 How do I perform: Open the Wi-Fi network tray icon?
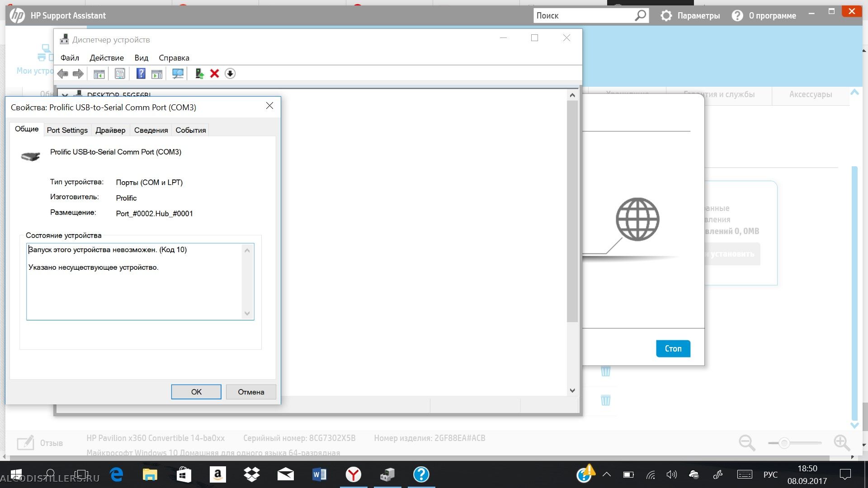[651, 474]
